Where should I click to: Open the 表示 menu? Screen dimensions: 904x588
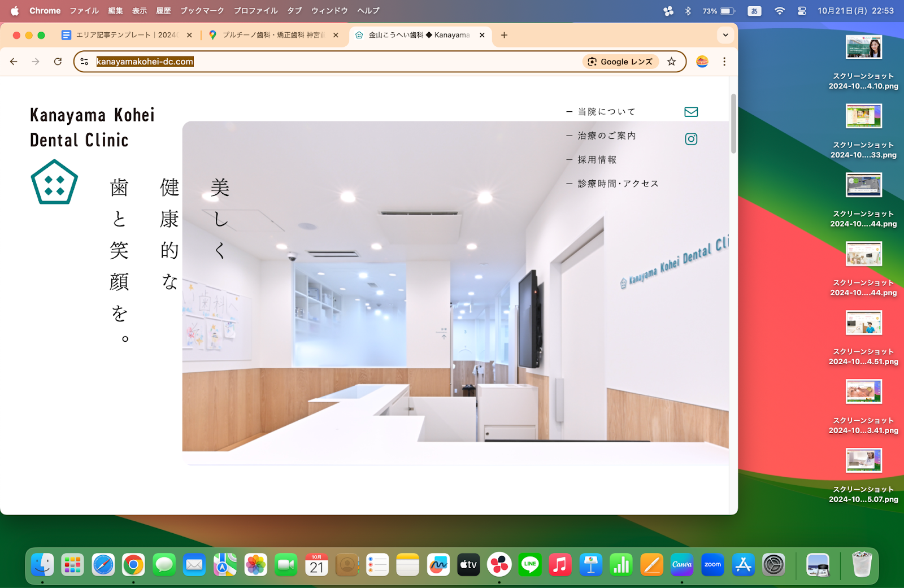pyautogui.click(x=140, y=11)
